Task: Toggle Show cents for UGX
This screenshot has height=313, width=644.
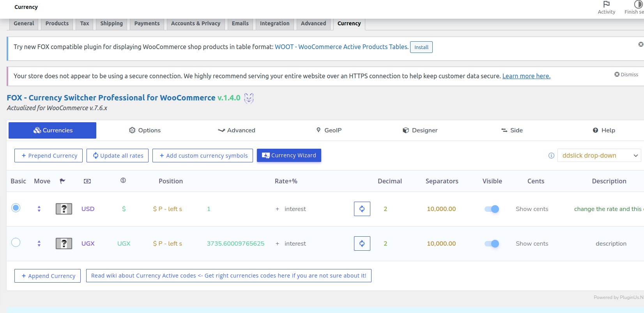Action: (x=532, y=244)
